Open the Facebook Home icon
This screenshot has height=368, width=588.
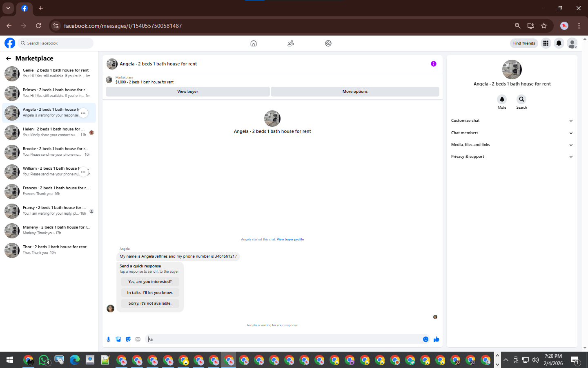click(x=254, y=43)
